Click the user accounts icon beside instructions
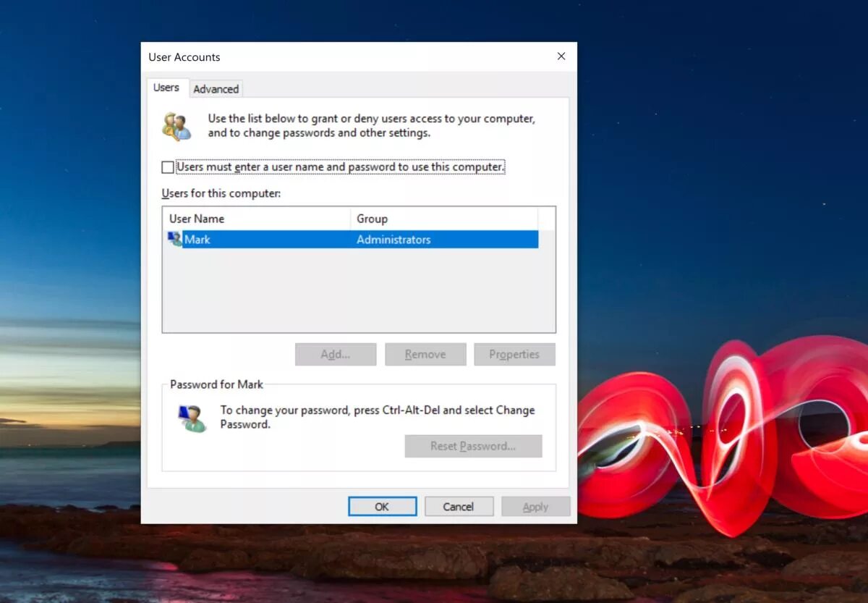 tap(176, 126)
